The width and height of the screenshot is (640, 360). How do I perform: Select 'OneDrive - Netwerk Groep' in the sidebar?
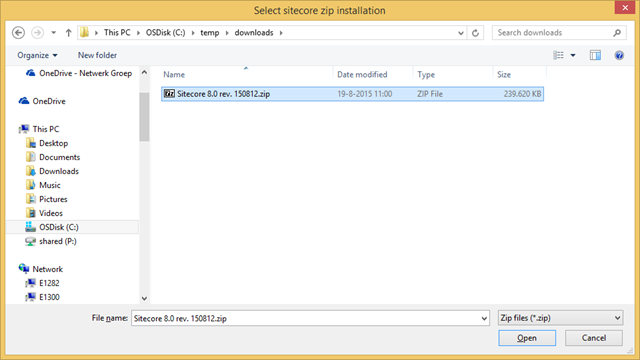point(85,73)
